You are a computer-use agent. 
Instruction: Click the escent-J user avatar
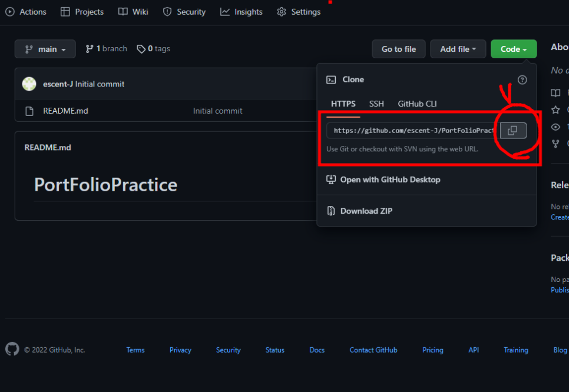(29, 84)
